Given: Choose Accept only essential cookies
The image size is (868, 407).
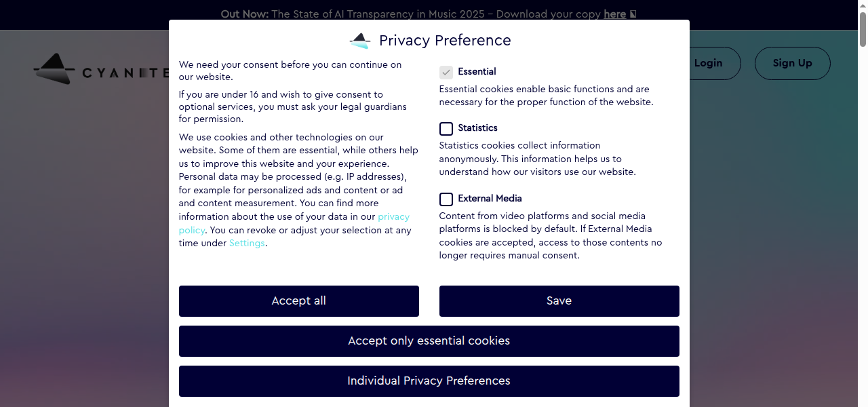Looking at the screenshot, I should pyautogui.click(x=429, y=341).
